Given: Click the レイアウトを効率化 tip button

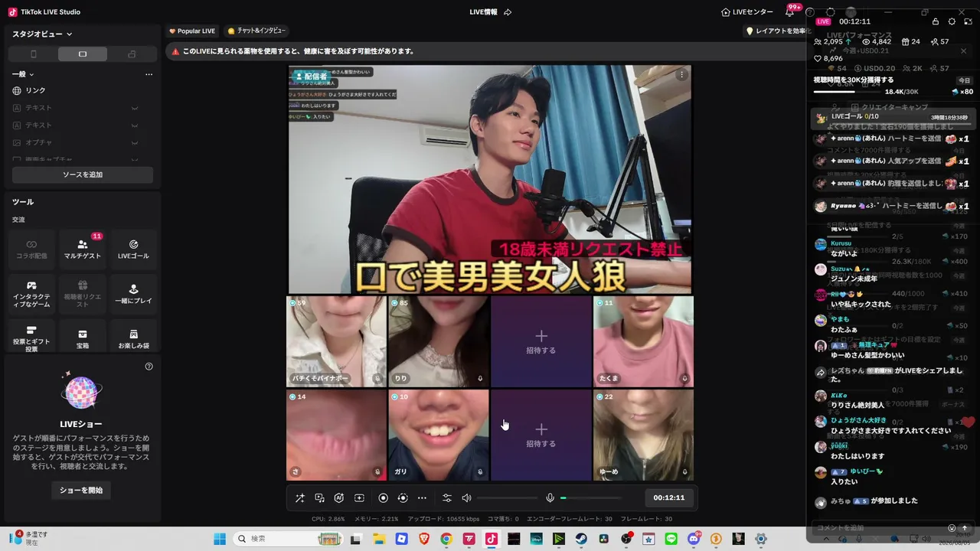Looking at the screenshot, I should pos(776,31).
